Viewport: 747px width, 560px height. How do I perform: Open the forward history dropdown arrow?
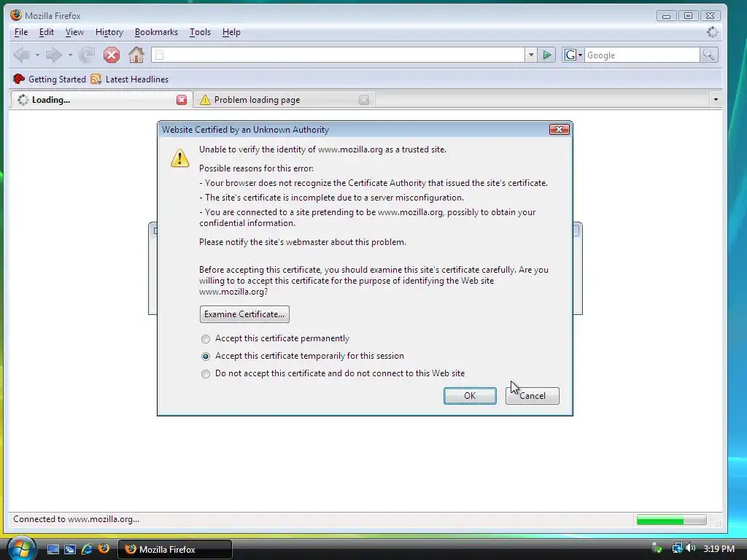point(70,55)
